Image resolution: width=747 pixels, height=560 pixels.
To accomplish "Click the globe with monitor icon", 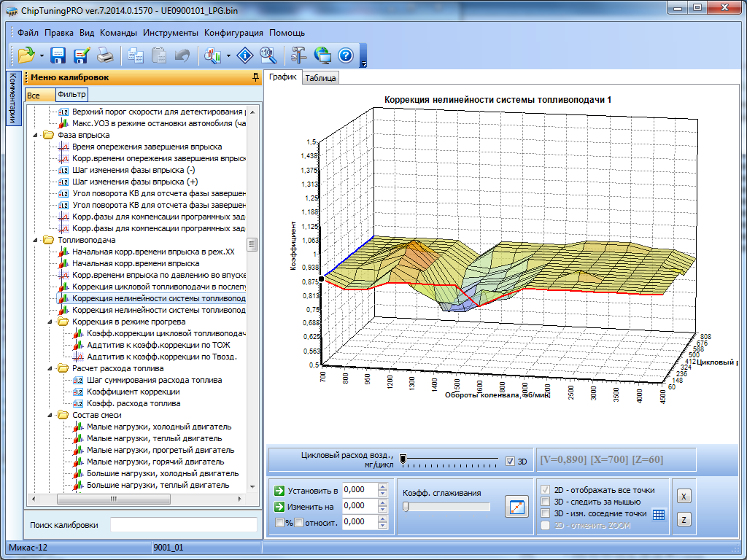I will [322, 55].
